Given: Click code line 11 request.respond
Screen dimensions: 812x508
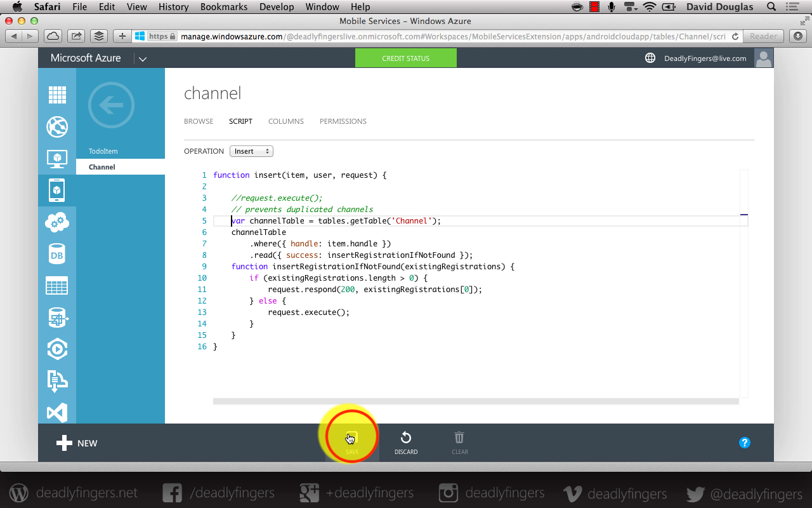Looking at the screenshot, I should point(375,290).
